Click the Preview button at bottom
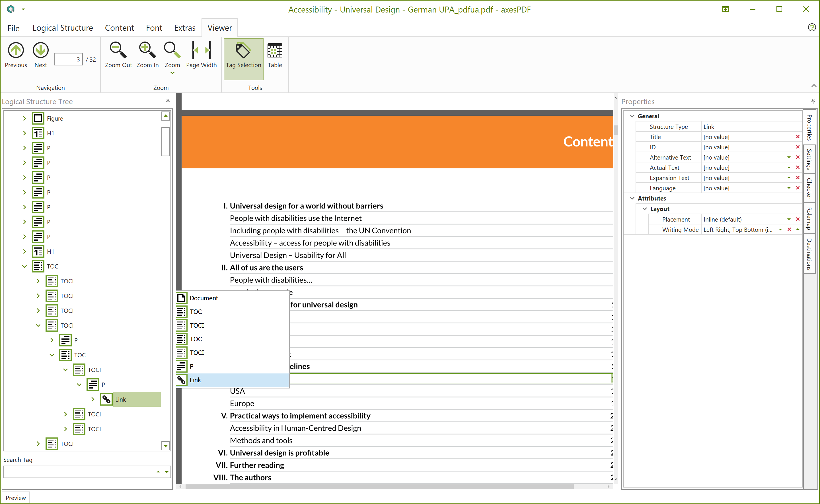Viewport: 820px width, 504px height. click(x=16, y=497)
